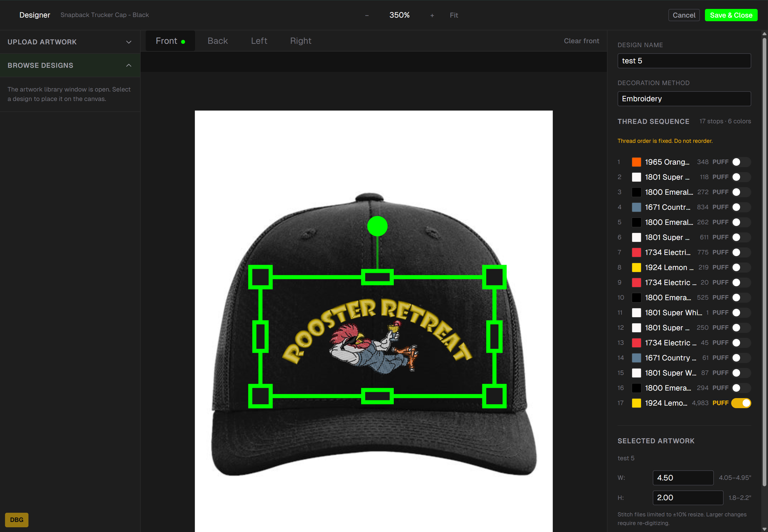Click Clear front link
Image resolution: width=768 pixels, height=532 pixels.
(581, 41)
